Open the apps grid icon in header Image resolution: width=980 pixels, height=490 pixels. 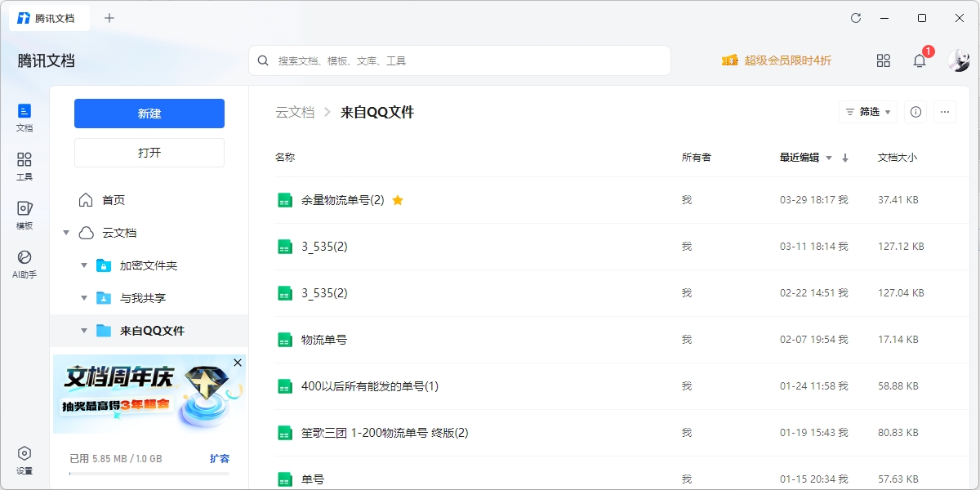883,60
